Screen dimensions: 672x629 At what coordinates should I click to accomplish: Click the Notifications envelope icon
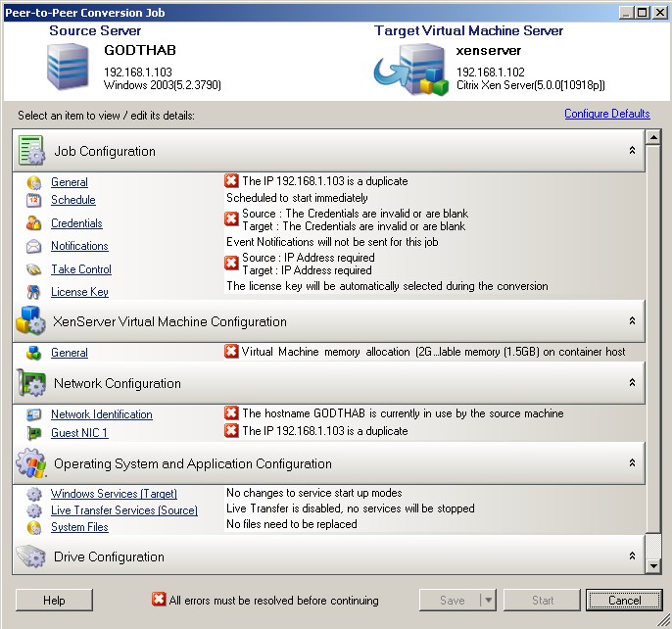point(33,246)
